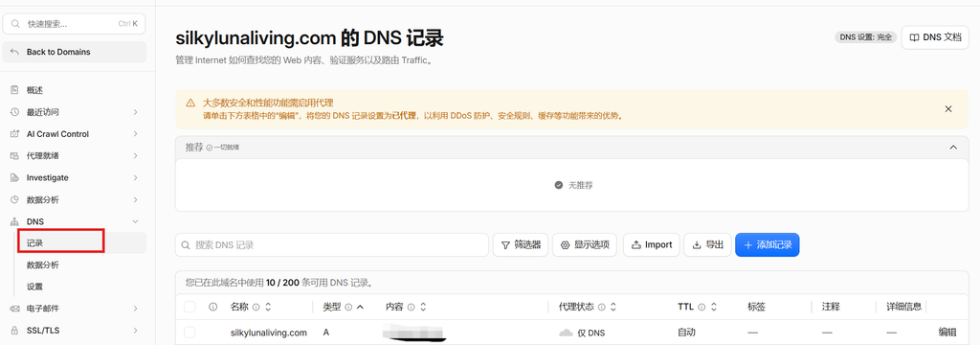Click the 概述 clipboard icon in sidebar

click(x=14, y=90)
